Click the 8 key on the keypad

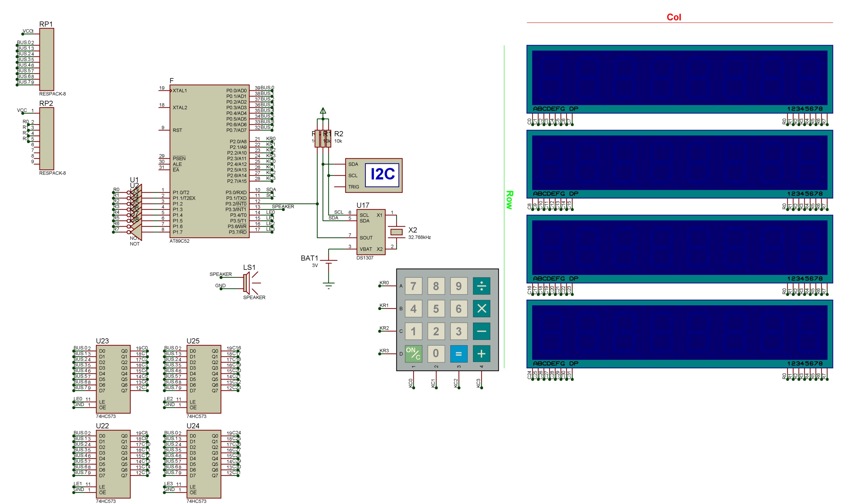(x=436, y=286)
